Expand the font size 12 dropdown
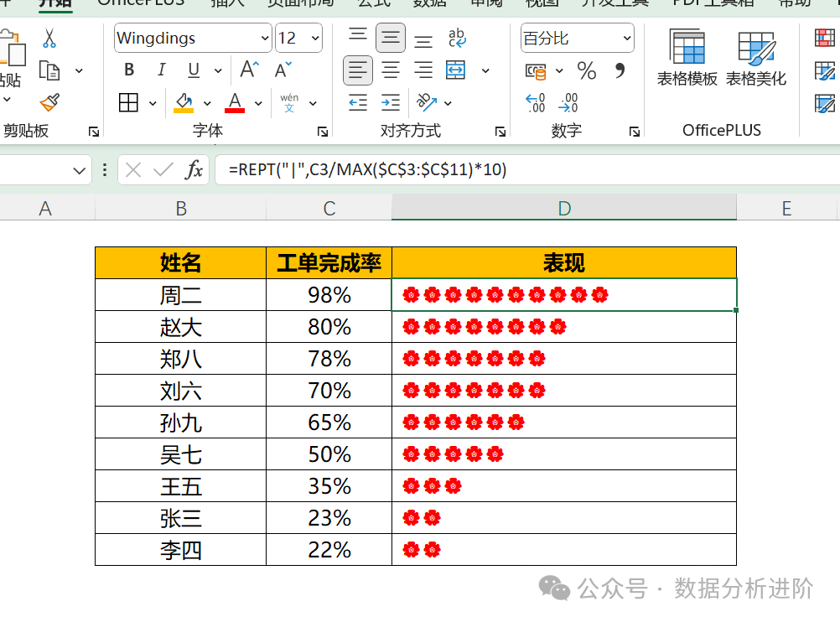The height and width of the screenshot is (622, 840). tap(315, 39)
